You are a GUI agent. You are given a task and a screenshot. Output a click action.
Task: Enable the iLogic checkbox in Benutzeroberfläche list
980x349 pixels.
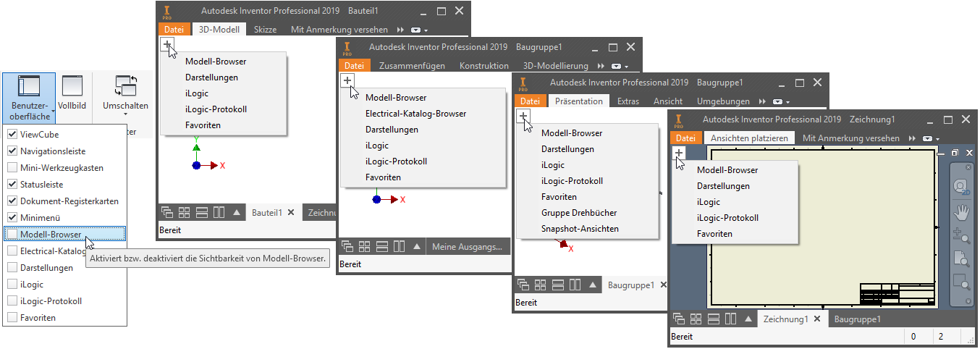click(x=12, y=285)
